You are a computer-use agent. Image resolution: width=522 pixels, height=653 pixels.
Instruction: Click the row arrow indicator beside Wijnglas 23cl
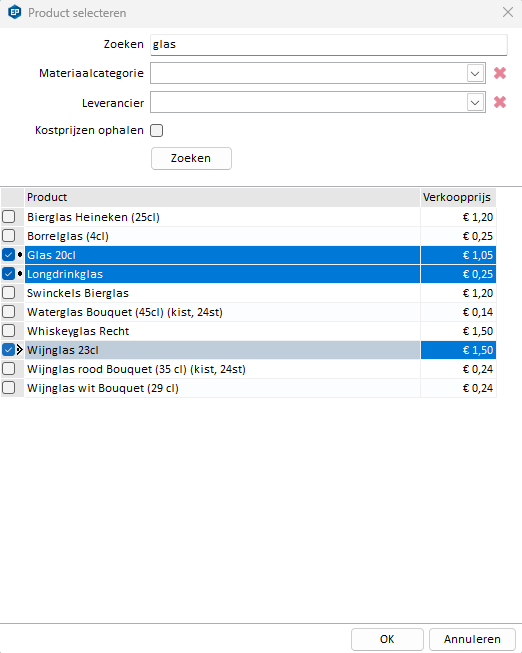pos(20,350)
